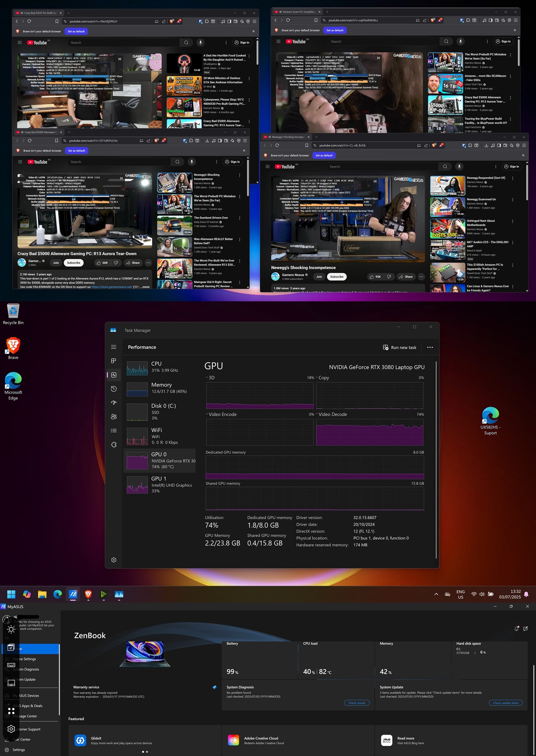Viewport: 536px width, 756px height.
Task: Open Startup apps in Task Manager sidebar
Action: coord(114,403)
